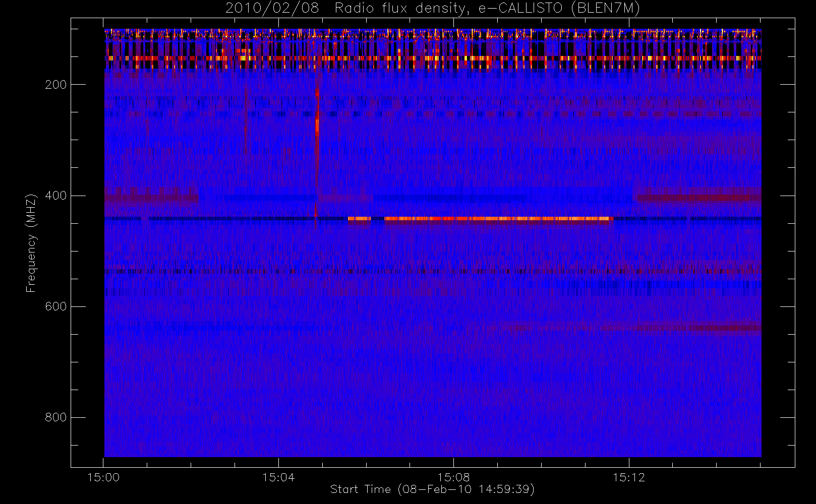Click the 15:12 time tick label
The height and width of the screenshot is (504, 816).
click(629, 477)
